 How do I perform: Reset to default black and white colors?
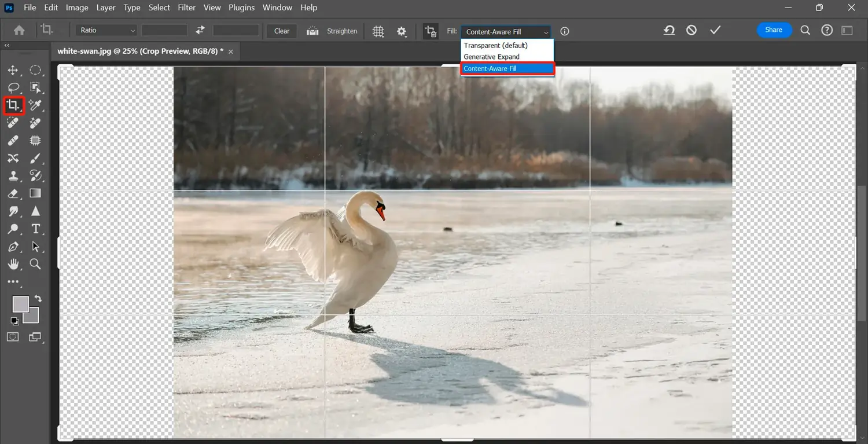(x=14, y=321)
